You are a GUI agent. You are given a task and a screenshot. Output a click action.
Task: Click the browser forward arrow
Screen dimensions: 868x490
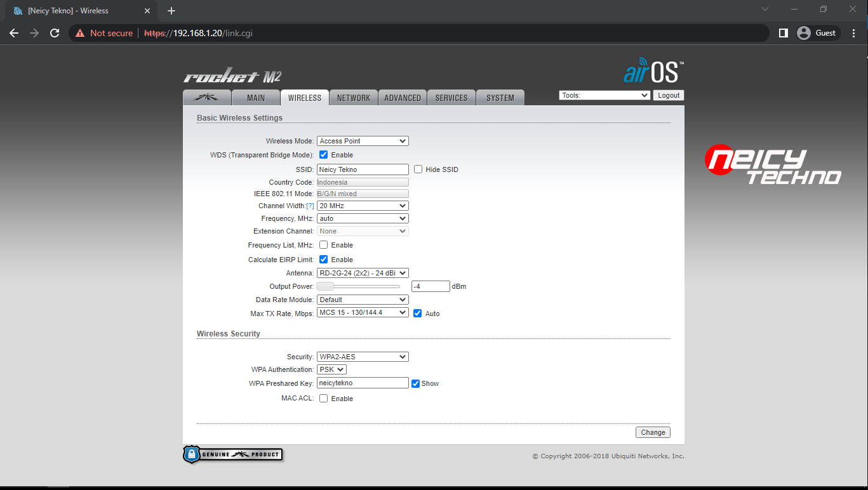(34, 33)
